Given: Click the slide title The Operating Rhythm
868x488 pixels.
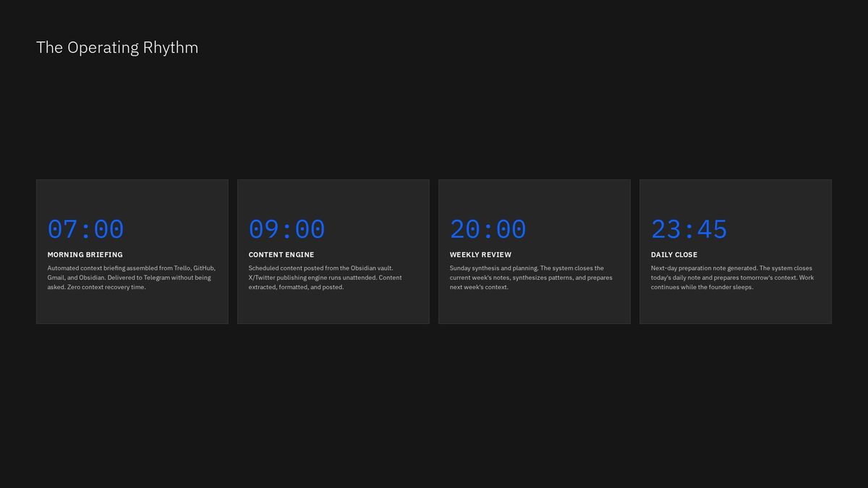Looking at the screenshot, I should pyautogui.click(x=117, y=48).
